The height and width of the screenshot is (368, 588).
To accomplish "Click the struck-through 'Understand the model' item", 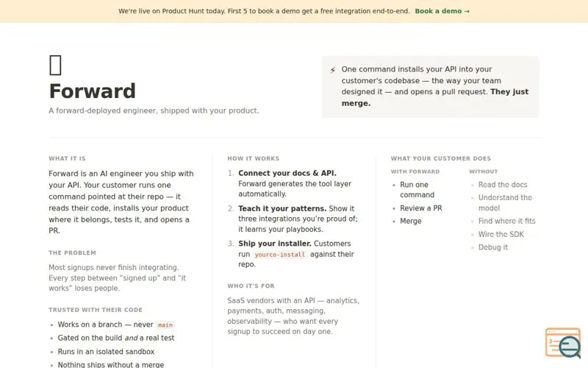I will (x=505, y=203).
